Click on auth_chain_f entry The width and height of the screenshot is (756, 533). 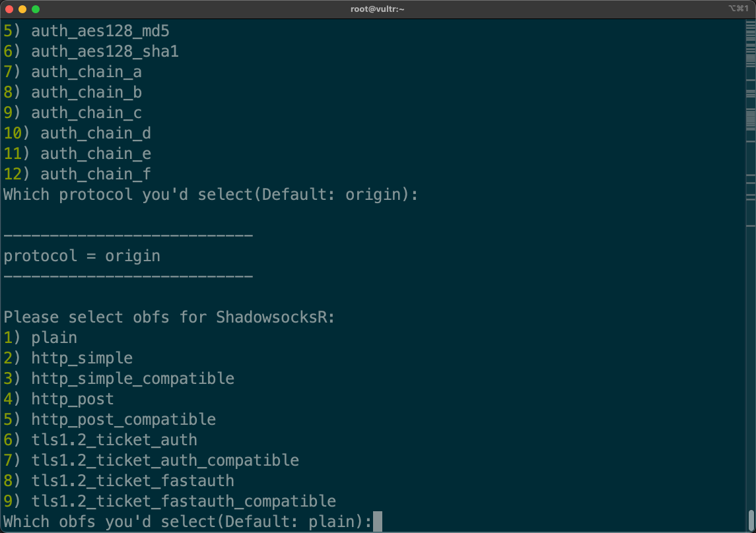[96, 174]
